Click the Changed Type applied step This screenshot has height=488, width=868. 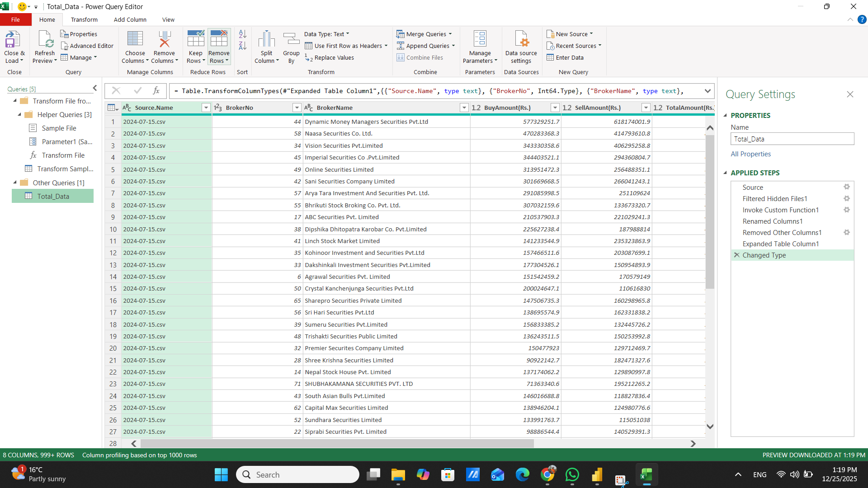[x=764, y=255]
